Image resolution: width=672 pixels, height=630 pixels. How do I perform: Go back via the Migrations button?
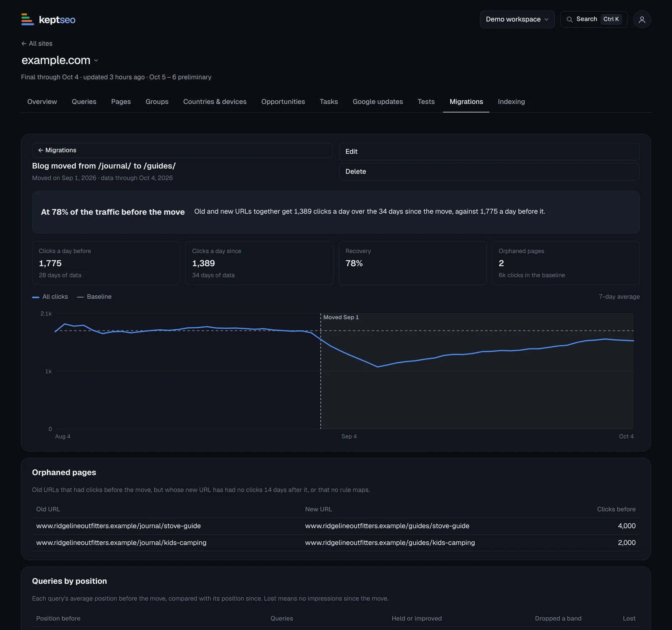pyautogui.click(x=182, y=150)
